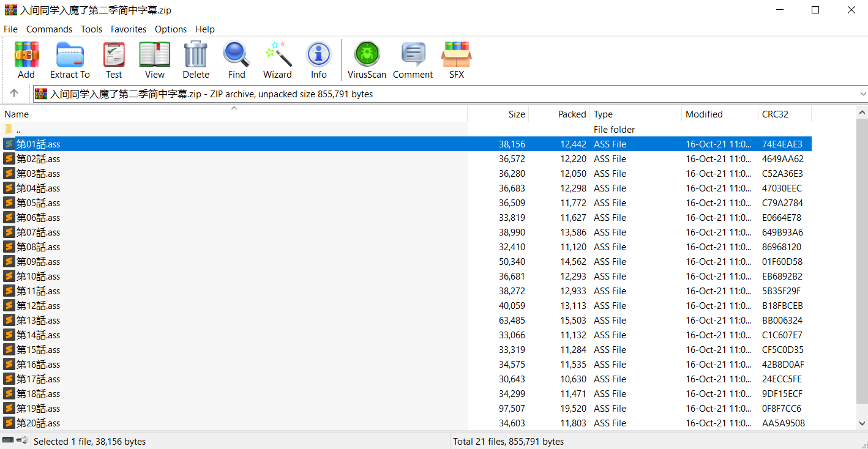The image size is (868, 449).
Task: Click the packed size value 14,562
Action: tap(573, 262)
